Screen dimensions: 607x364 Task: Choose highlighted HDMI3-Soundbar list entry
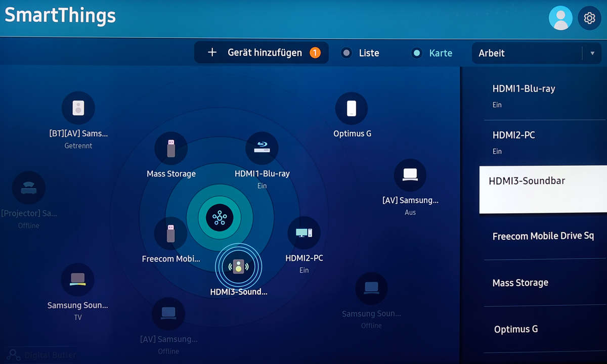coord(543,190)
